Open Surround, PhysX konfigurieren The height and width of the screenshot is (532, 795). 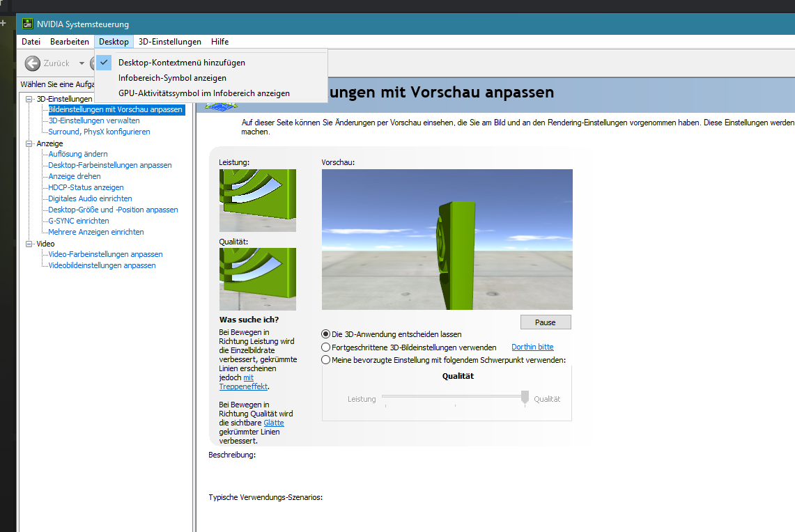pos(99,132)
